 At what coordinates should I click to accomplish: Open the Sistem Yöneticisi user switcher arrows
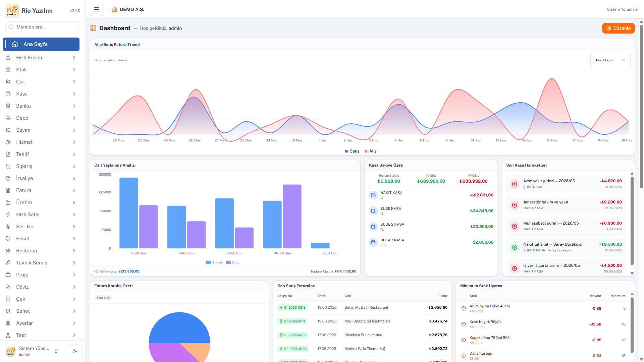[x=56, y=351]
